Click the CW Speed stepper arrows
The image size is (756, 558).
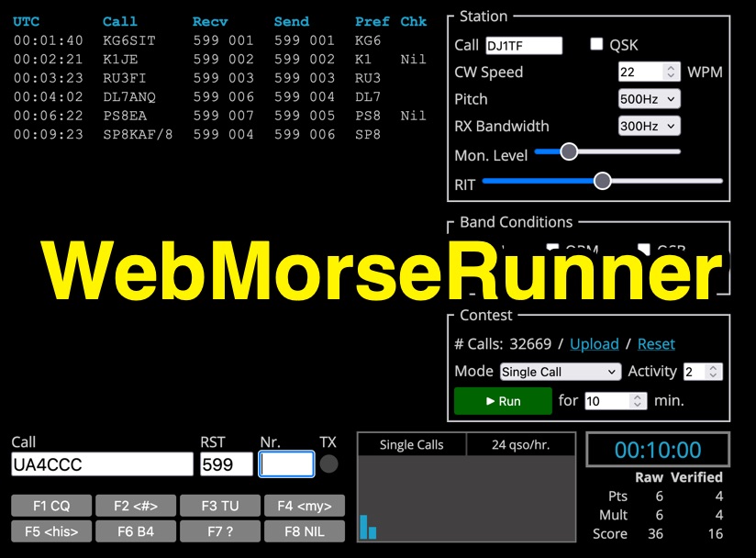tap(671, 72)
